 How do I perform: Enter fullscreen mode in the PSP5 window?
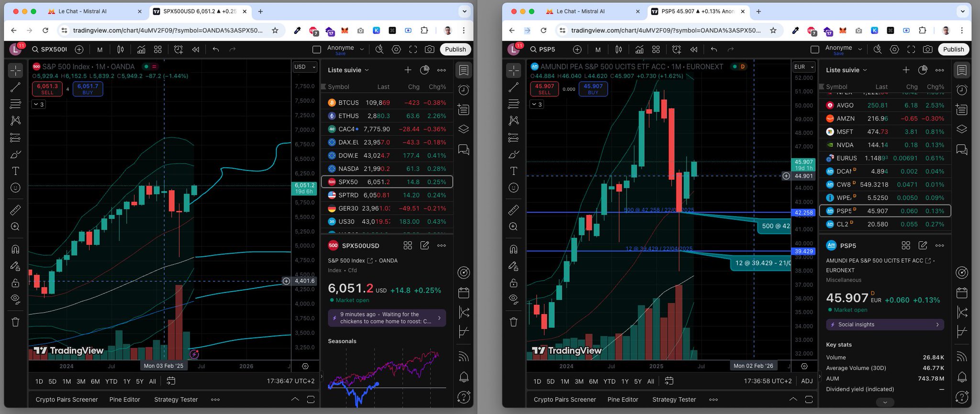911,49
